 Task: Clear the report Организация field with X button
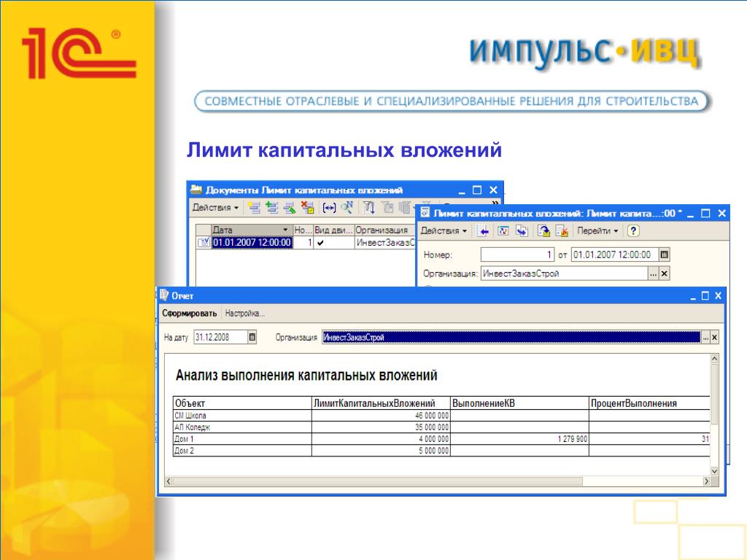click(714, 338)
